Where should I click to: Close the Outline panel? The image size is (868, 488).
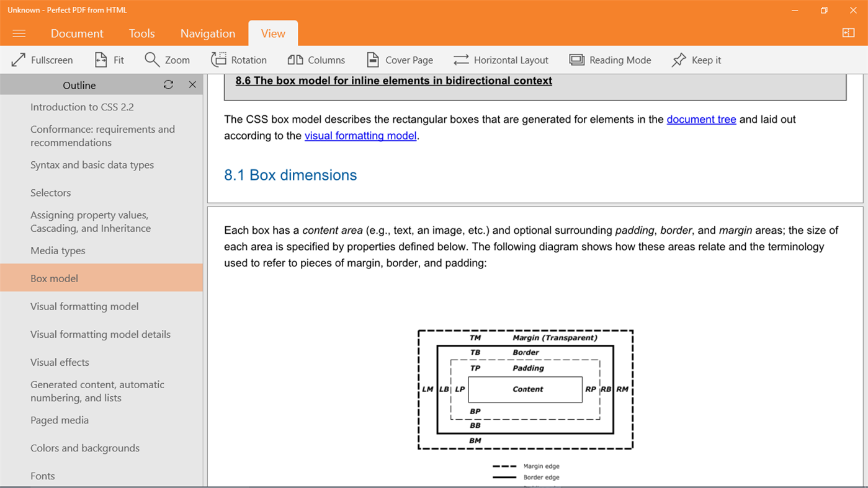[192, 84]
